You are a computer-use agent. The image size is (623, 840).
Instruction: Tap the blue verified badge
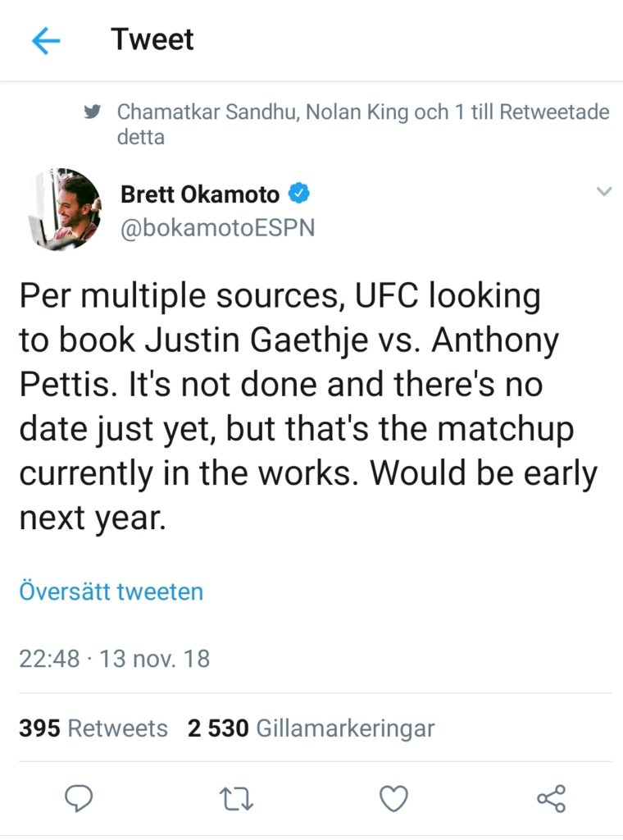coord(299,194)
